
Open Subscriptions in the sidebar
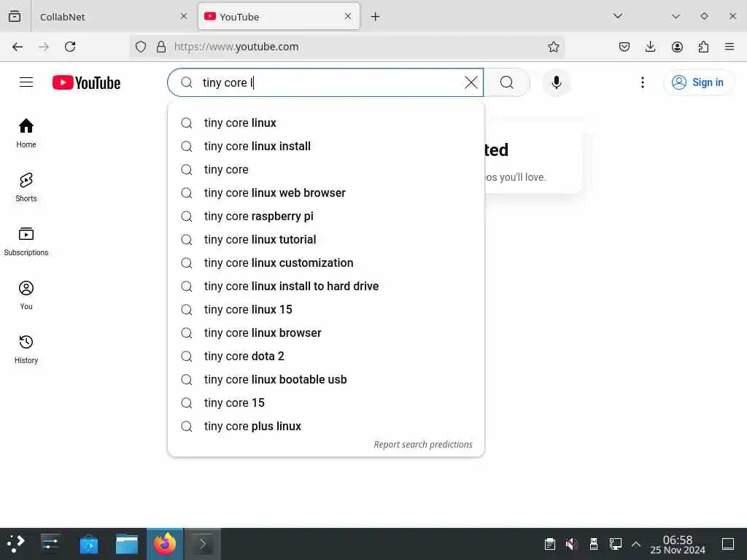point(26,242)
